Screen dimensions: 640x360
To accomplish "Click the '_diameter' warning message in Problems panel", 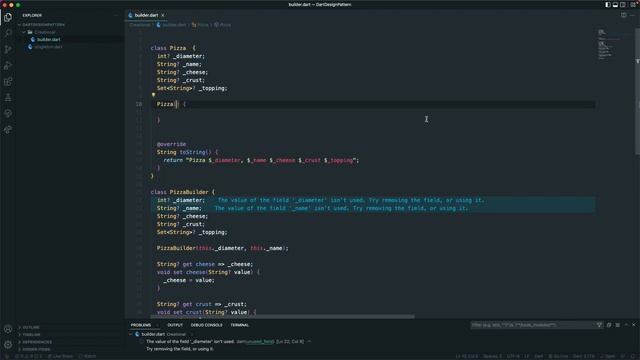I will (190, 342).
